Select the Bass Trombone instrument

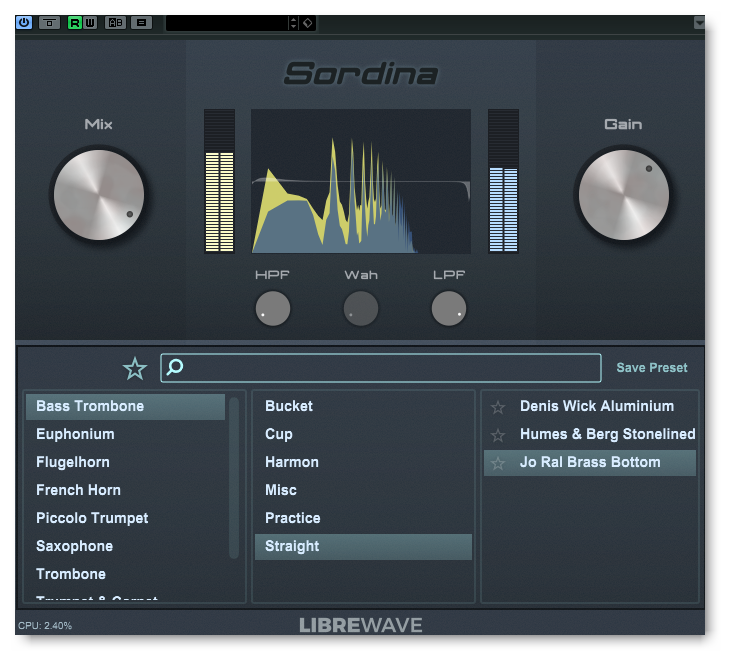coord(125,406)
